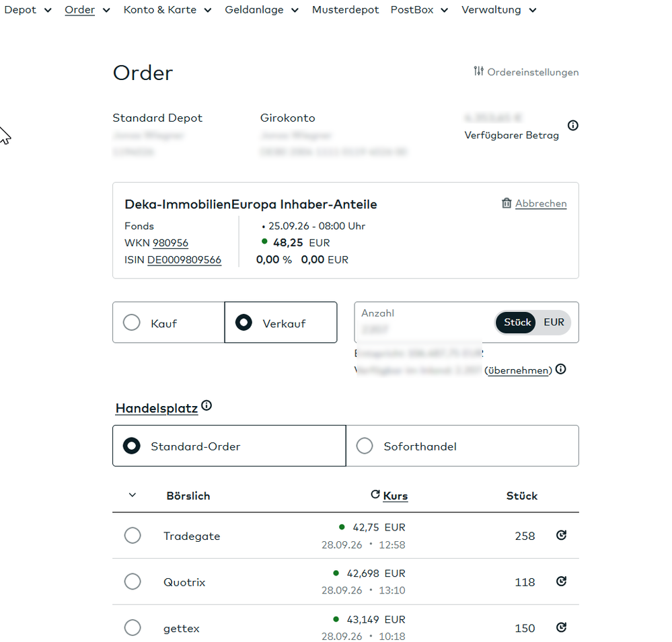Open the Musterdepot menu item

(346, 10)
